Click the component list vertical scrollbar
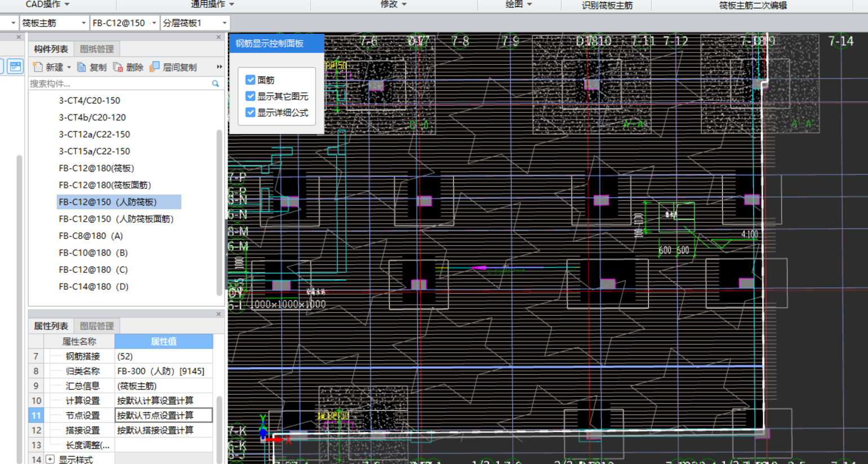 (219, 211)
